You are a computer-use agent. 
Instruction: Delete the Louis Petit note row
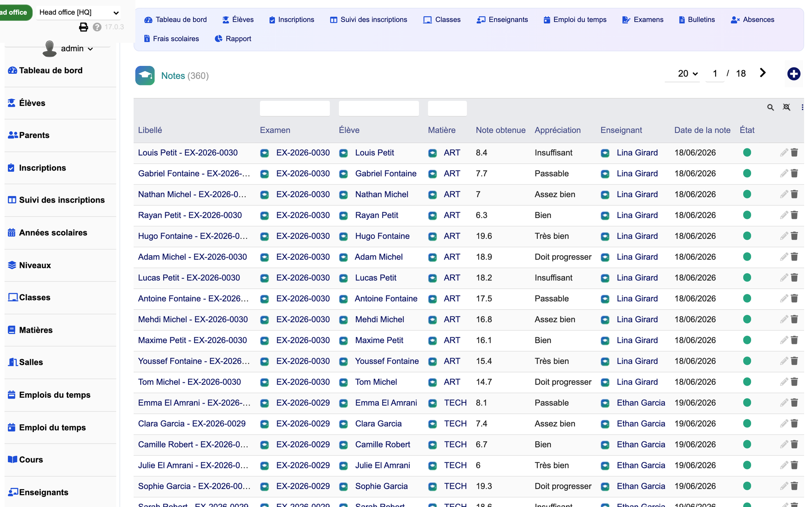pyautogui.click(x=794, y=153)
